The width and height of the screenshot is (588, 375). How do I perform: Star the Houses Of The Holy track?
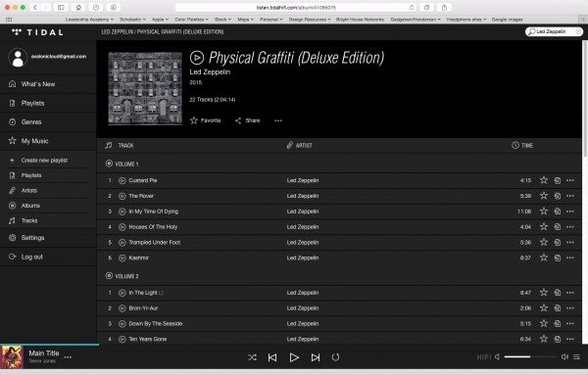click(543, 227)
